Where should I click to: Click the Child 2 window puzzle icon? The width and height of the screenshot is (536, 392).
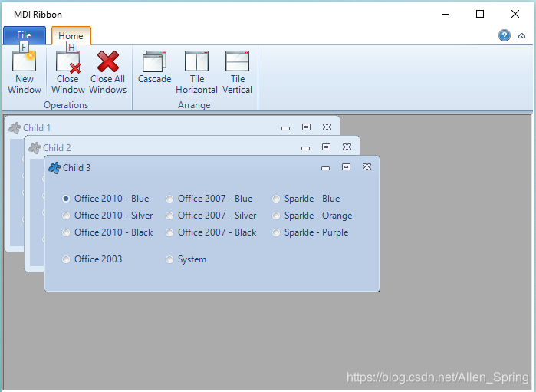[x=35, y=148]
